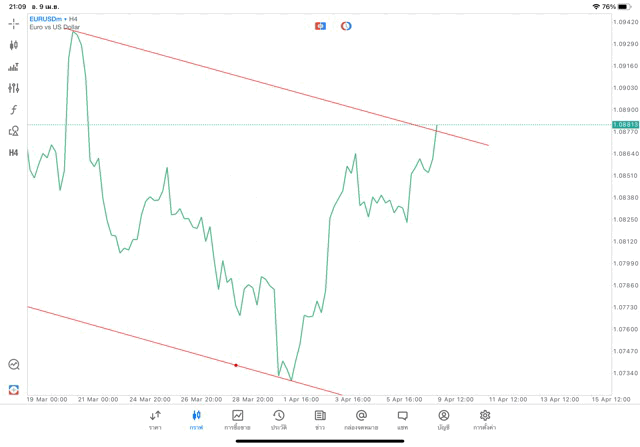Open the การตั้งค่า (Settings) tab
Image resolution: width=640 pixels, height=447 pixels.
click(485, 419)
